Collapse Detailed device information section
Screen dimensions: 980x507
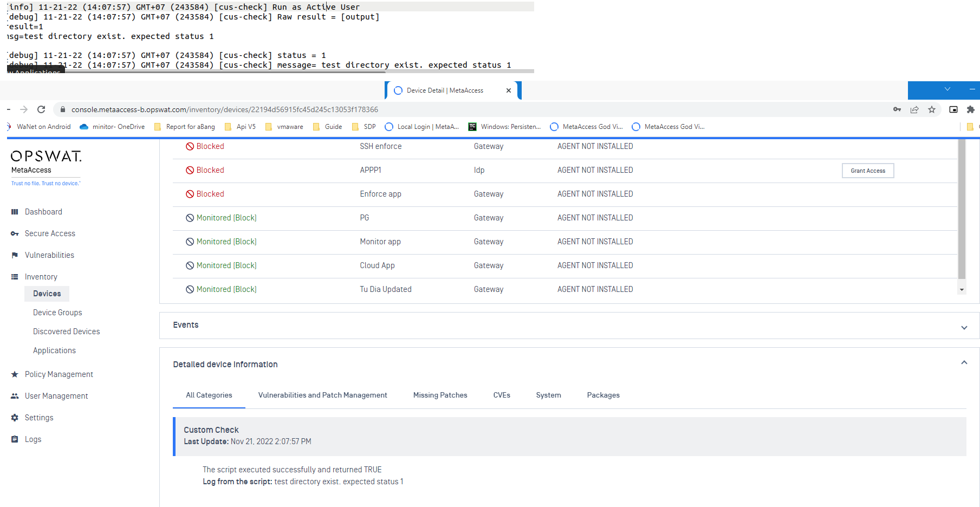964,362
